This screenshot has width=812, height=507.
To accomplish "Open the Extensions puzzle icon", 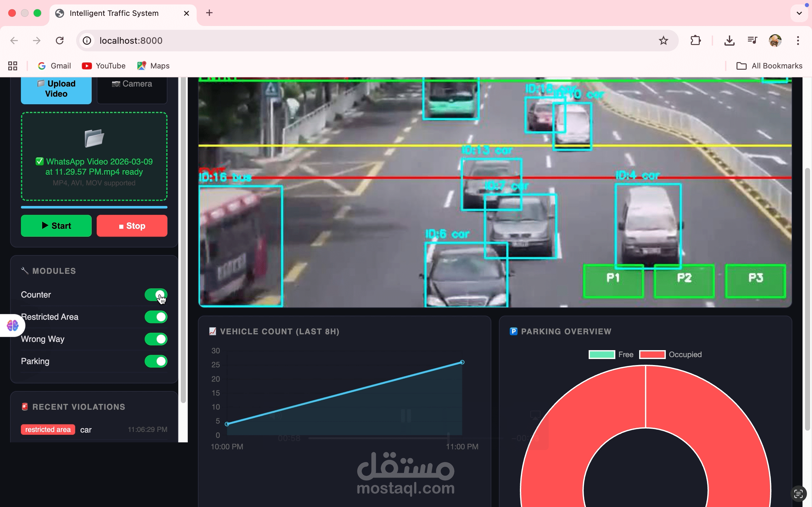I will click(x=696, y=41).
